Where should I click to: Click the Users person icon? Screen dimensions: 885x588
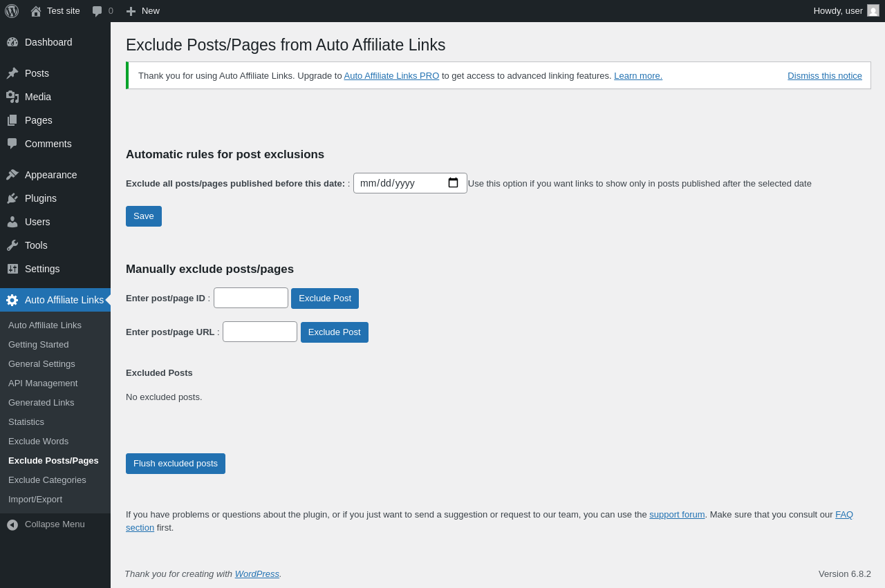12,222
